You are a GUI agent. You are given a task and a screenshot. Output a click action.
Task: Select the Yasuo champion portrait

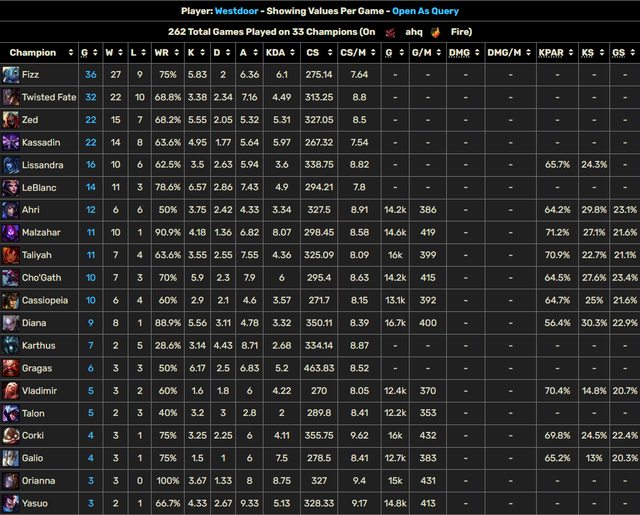click(10, 503)
